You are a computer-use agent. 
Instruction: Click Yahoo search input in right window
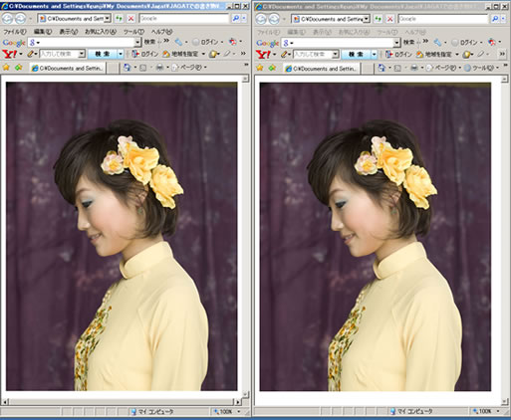[x=313, y=54]
